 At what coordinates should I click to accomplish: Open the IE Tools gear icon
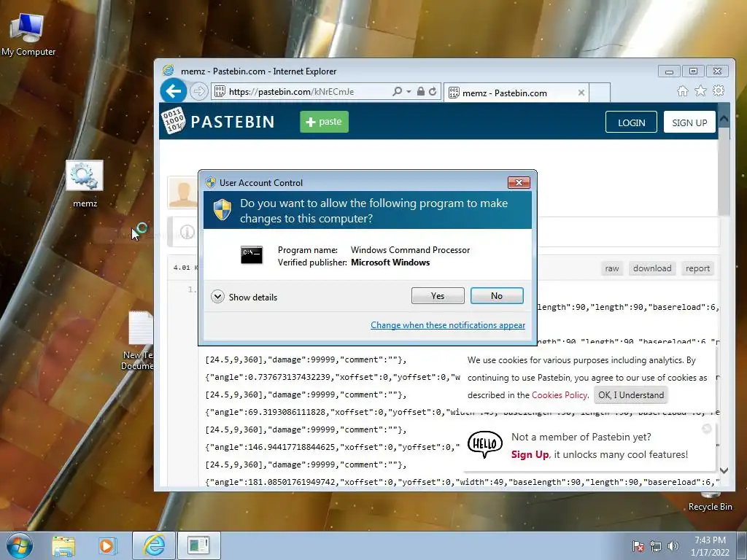coord(719,90)
